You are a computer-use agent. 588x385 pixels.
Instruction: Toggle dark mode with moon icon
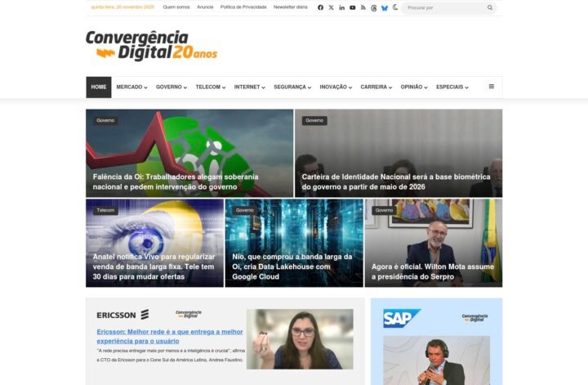pos(395,7)
